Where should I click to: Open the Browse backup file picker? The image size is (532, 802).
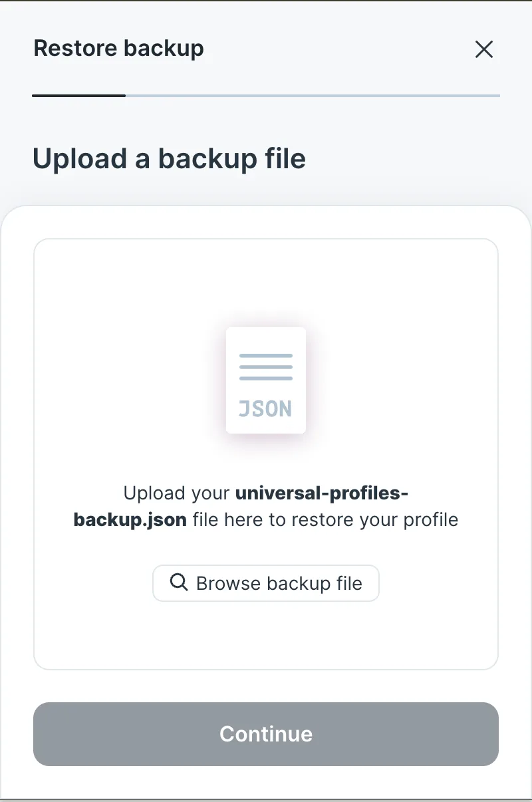266,583
